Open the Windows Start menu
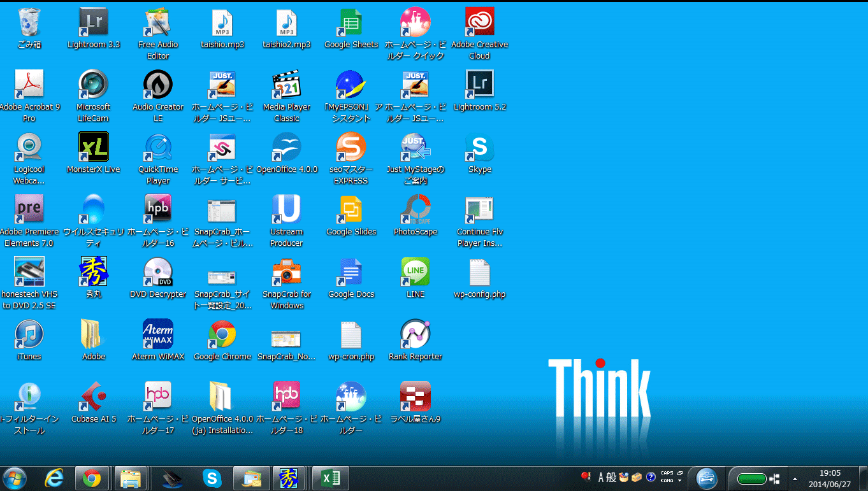The image size is (868, 491). 15,478
